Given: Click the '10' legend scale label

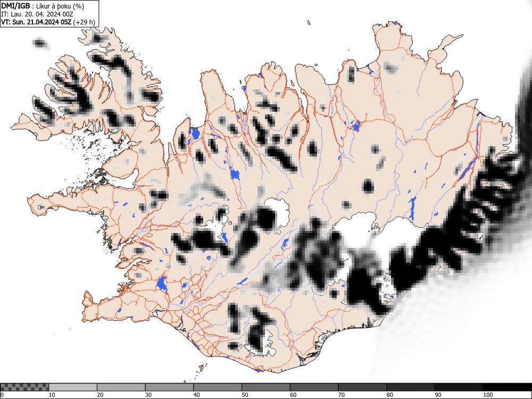Looking at the screenshot, I should point(52,395).
